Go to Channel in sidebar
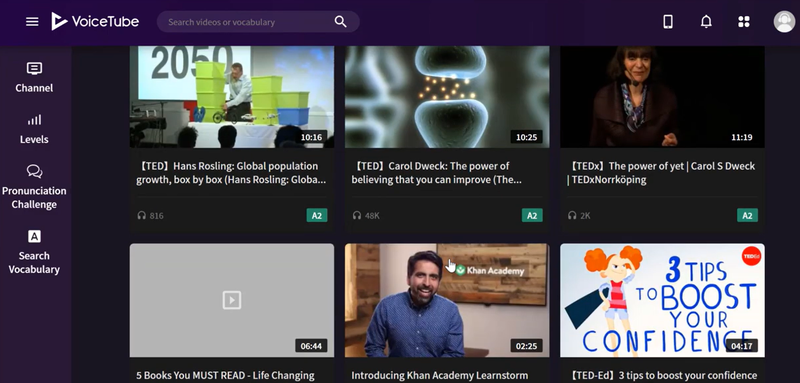Viewport: 800px width, 383px height. click(34, 78)
